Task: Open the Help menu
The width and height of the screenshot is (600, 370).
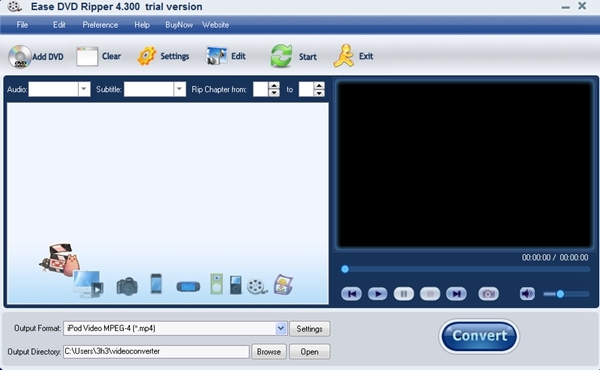Action: [x=142, y=25]
